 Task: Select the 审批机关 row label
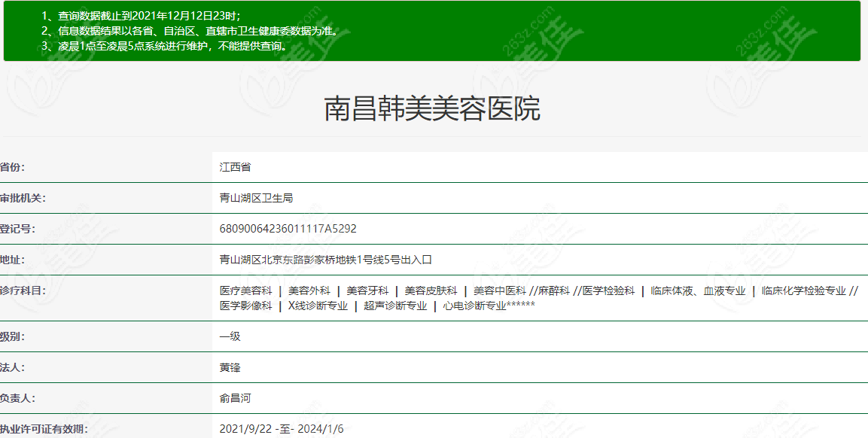pyautogui.click(x=23, y=198)
